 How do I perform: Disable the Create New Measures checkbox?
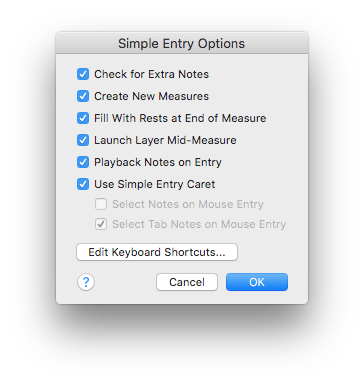click(83, 96)
